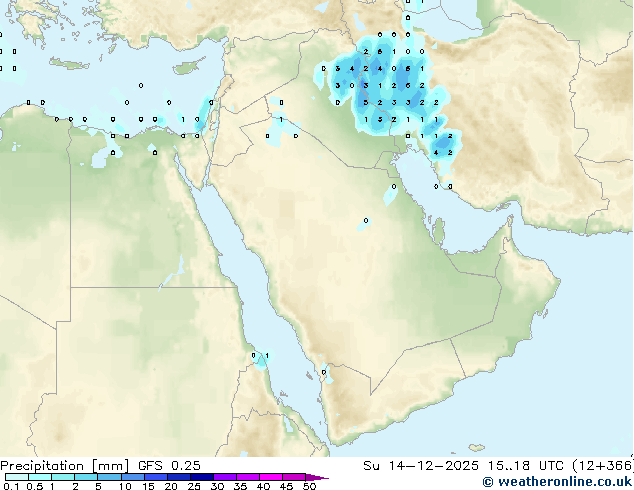
Task: Pick the 1–2 mm legend color swatch
Action: click(63, 477)
